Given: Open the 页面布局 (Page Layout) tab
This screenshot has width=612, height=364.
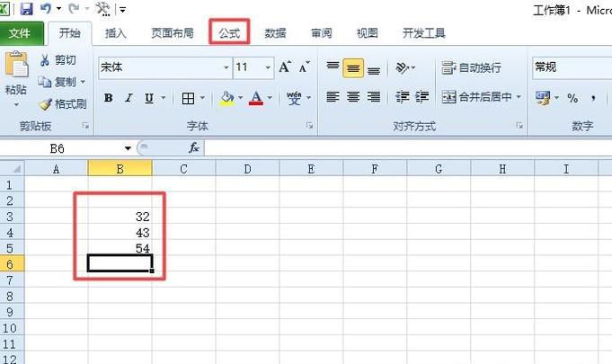Looking at the screenshot, I should pyautogui.click(x=173, y=33).
